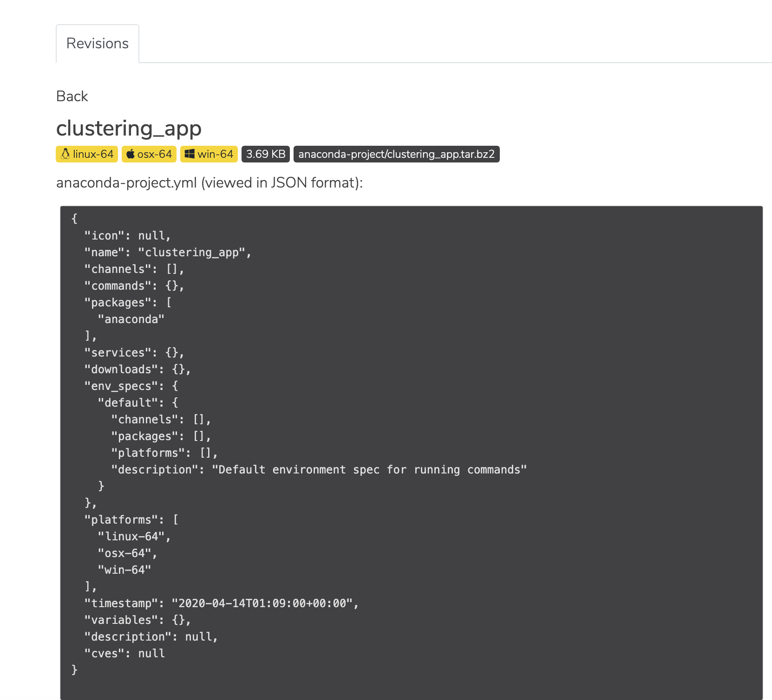Click the linux-64 platform badge
This screenshot has width=772, height=700.
click(x=87, y=154)
